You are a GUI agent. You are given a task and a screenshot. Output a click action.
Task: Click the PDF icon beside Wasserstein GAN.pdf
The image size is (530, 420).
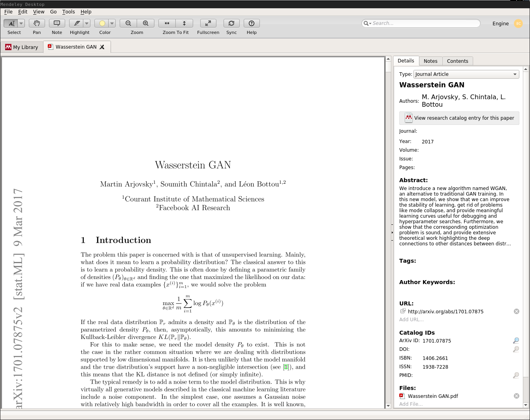(x=402, y=396)
